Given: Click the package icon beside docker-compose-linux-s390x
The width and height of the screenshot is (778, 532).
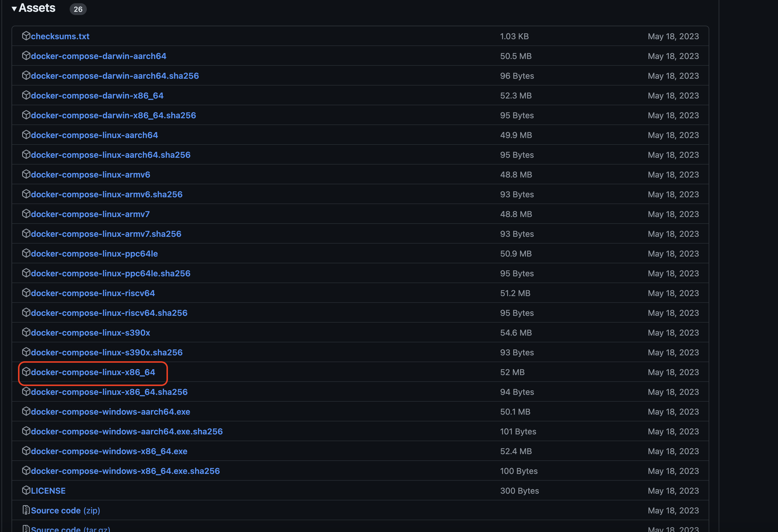Looking at the screenshot, I should pyautogui.click(x=26, y=332).
